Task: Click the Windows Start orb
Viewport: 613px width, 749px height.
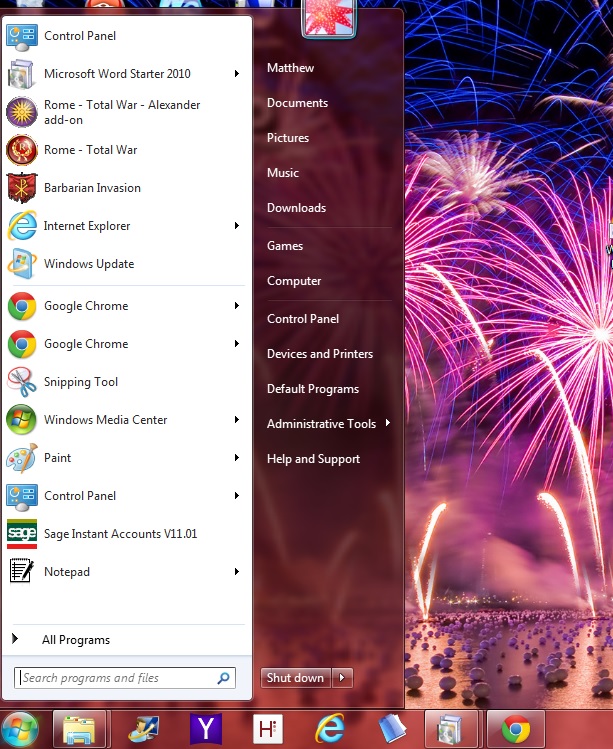Action: coord(22,729)
